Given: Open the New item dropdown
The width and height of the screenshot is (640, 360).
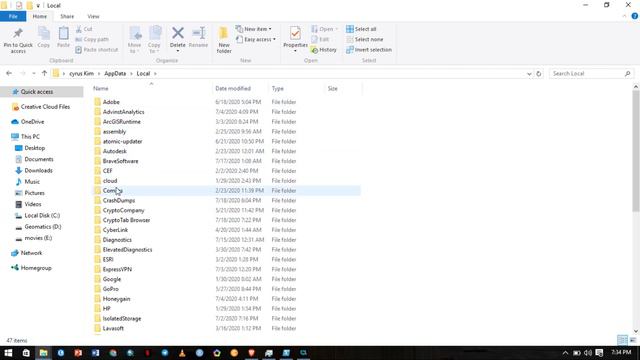Looking at the screenshot, I should 253,29.
